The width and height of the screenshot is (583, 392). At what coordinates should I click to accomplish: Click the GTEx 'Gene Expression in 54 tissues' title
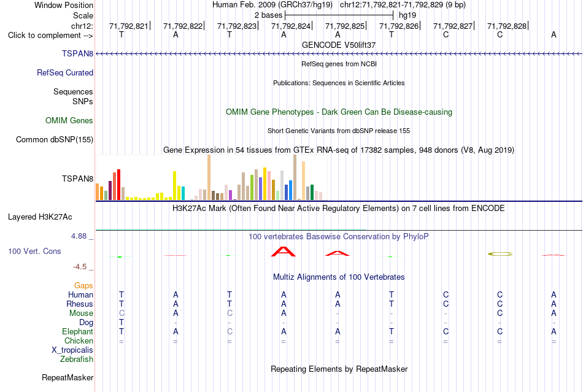coord(339,150)
